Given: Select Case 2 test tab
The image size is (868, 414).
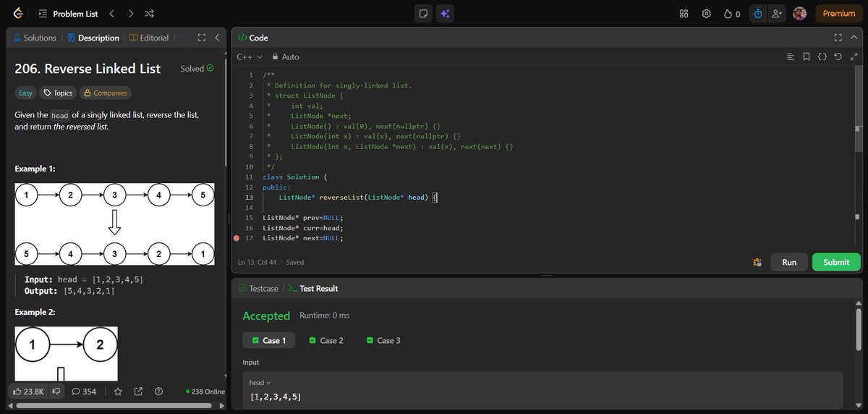Looking at the screenshot, I should [326, 340].
